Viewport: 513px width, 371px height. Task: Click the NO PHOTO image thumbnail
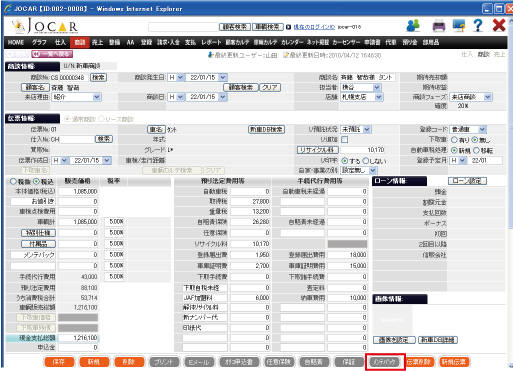(x=392, y=319)
